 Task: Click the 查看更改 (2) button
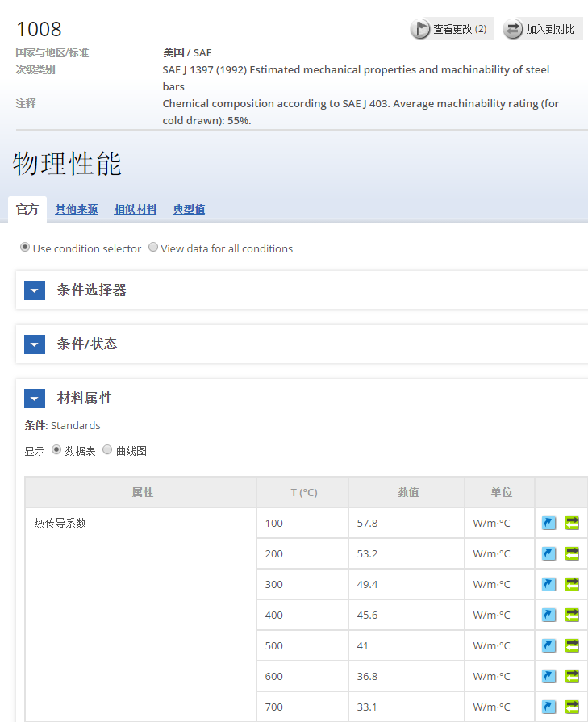click(451, 29)
